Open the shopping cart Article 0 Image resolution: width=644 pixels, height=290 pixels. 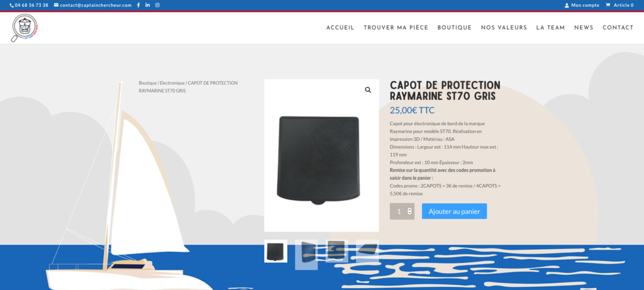coord(619,5)
